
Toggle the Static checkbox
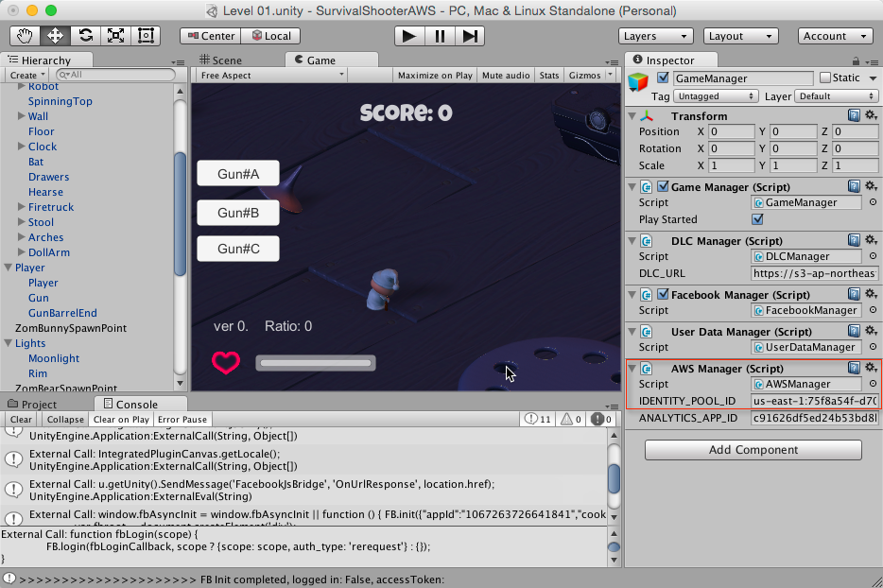click(825, 78)
